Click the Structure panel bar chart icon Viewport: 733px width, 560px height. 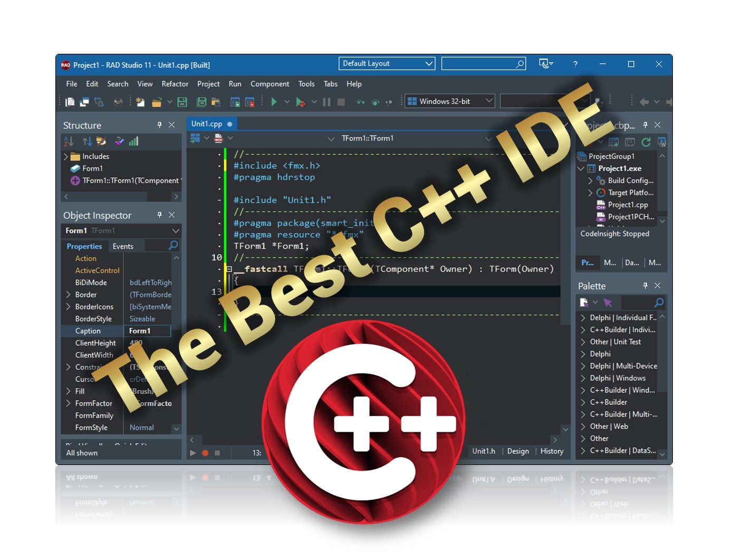(134, 141)
